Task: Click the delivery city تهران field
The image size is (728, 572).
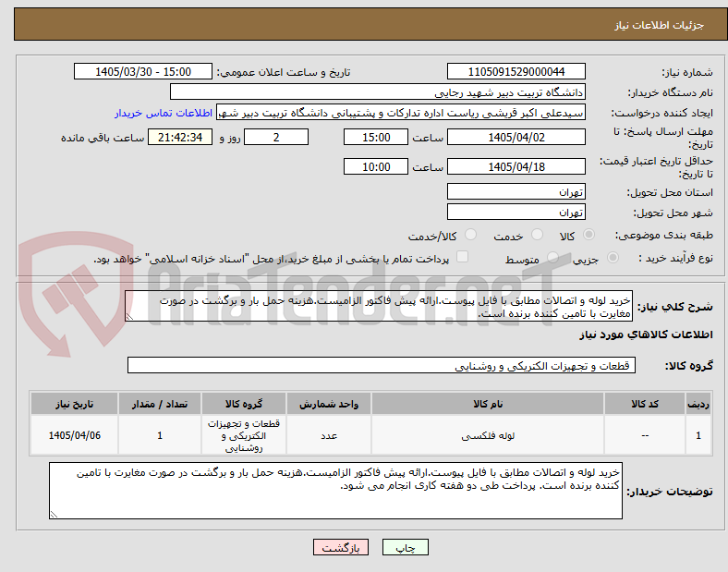Action: point(516,212)
